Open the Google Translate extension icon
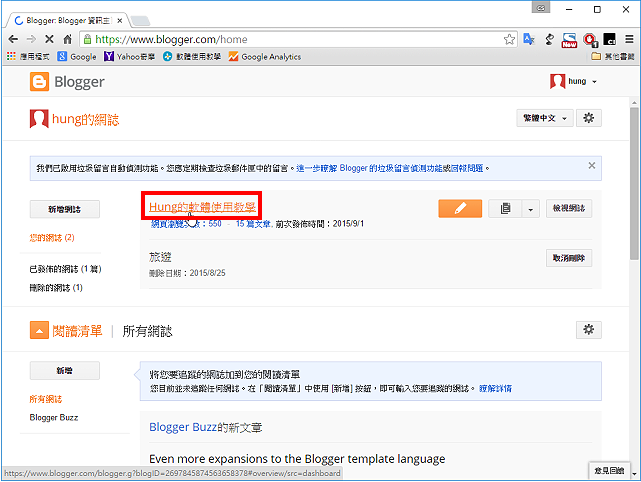 coord(529,39)
